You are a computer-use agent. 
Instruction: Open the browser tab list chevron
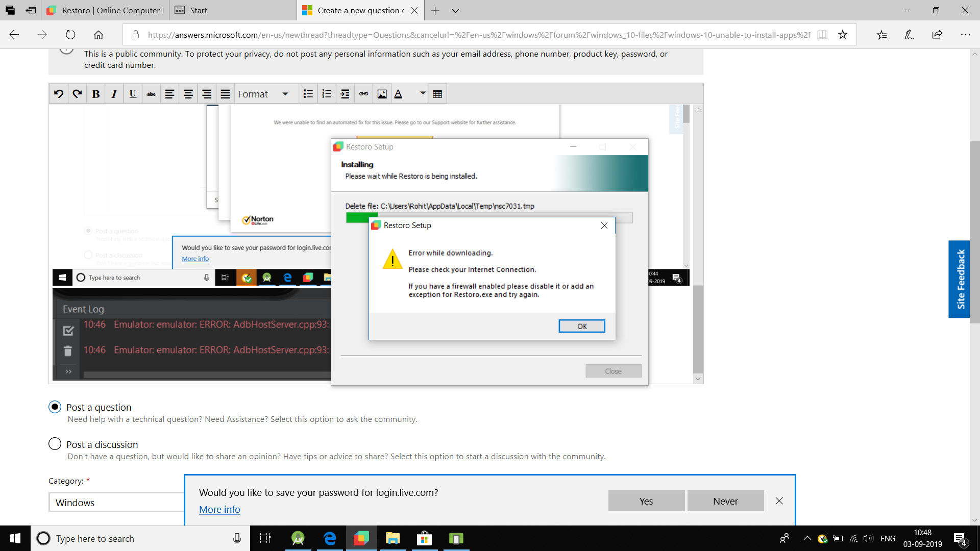(456, 10)
